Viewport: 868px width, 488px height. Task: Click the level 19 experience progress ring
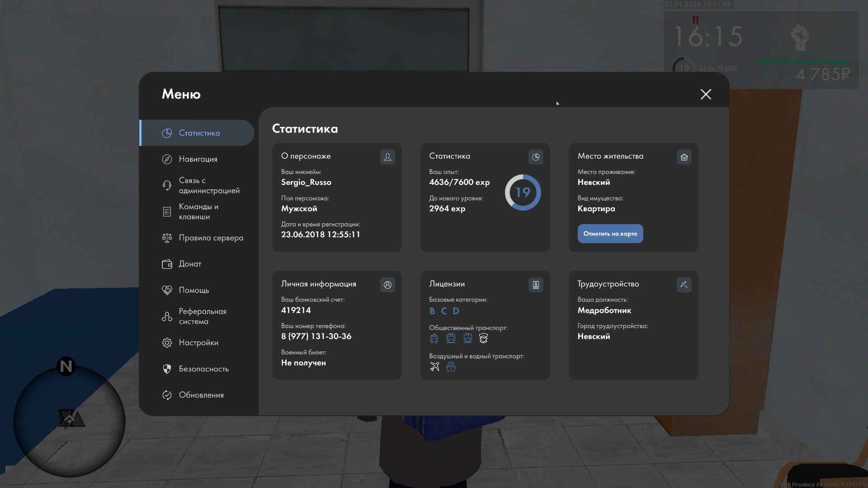[523, 192]
